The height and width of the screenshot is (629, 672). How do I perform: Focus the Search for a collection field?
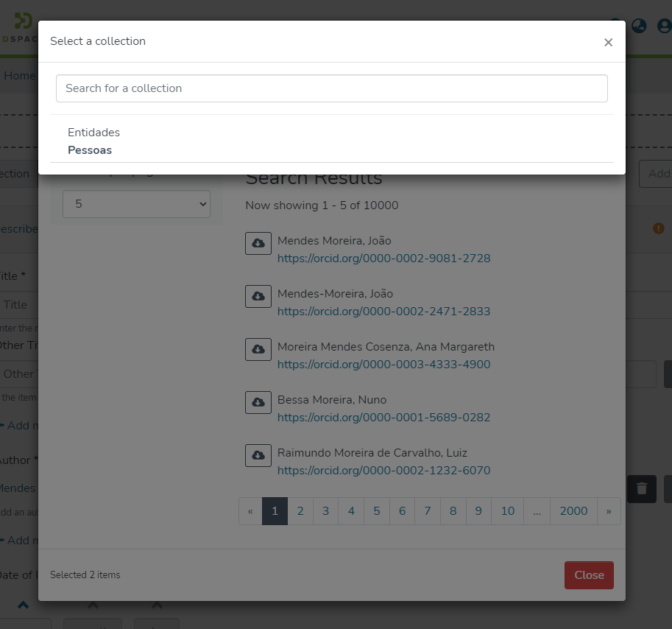tap(332, 88)
